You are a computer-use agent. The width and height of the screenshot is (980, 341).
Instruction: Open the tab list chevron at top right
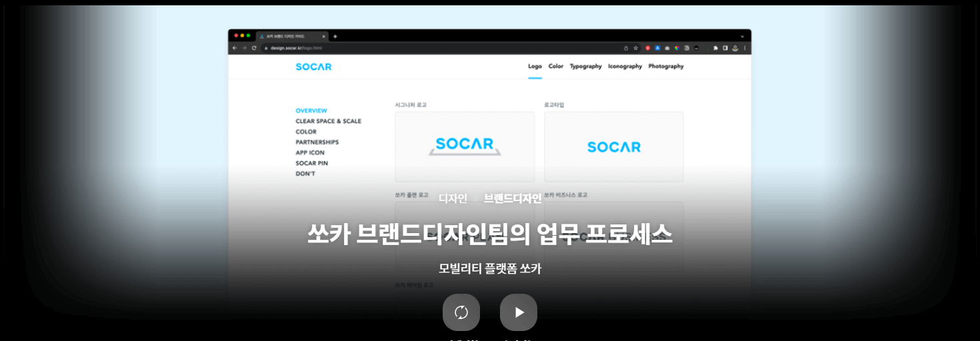[742, 36]
